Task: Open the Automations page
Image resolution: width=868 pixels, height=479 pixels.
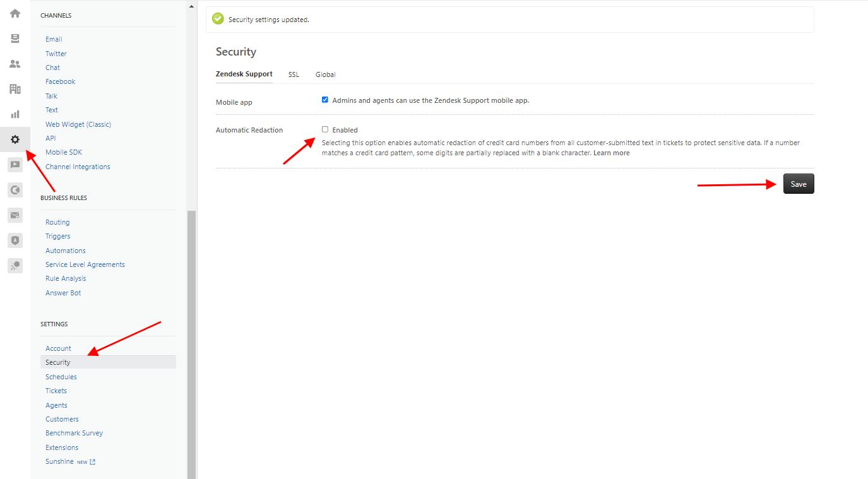Action: 66,251
